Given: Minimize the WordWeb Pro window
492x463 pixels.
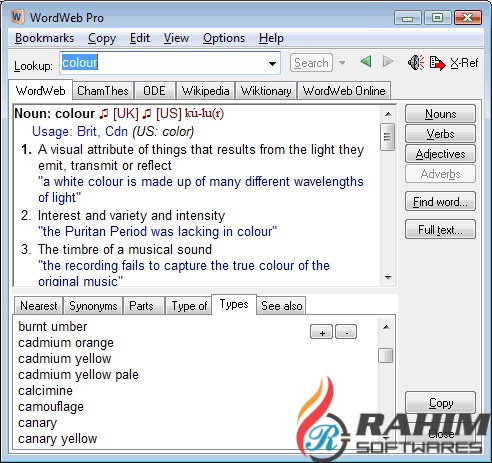Looking at the screenshot, I should [408, 17].
